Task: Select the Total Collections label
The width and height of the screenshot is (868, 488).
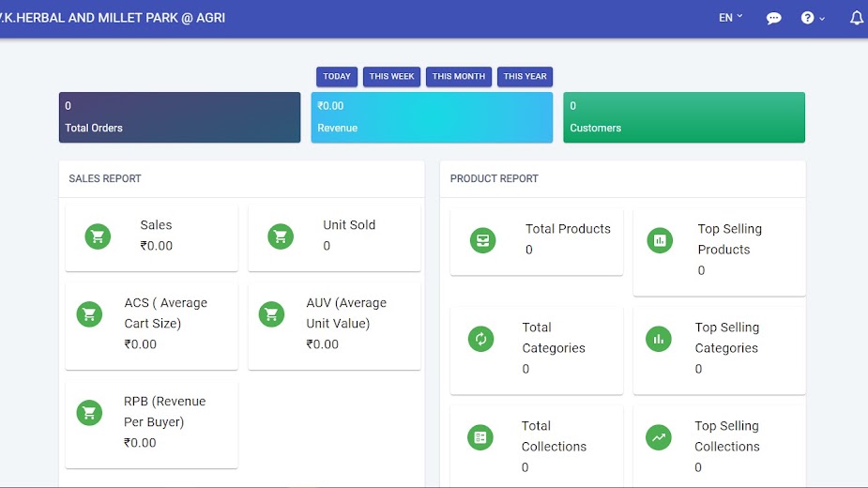Action: pos(554,436)
